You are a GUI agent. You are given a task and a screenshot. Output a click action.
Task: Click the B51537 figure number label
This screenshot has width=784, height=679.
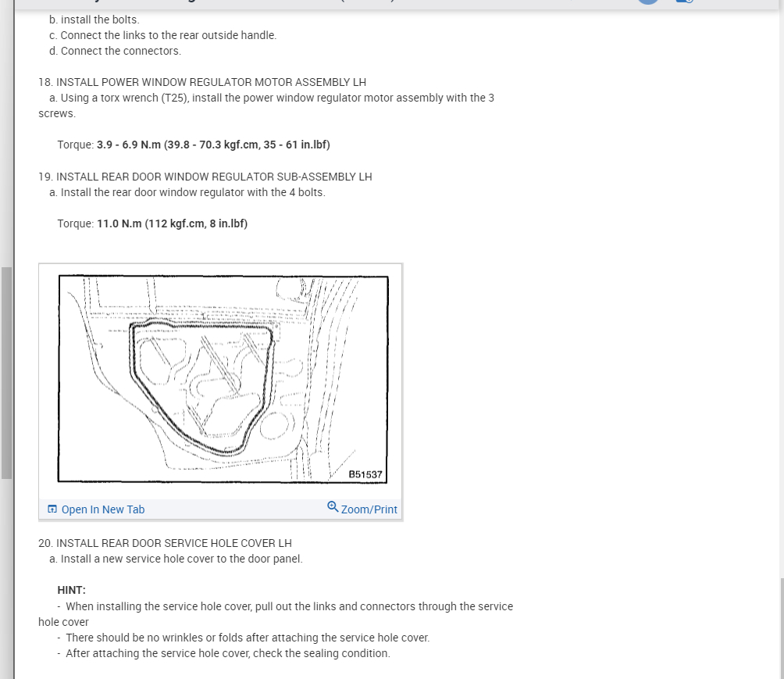pos(365,474)
